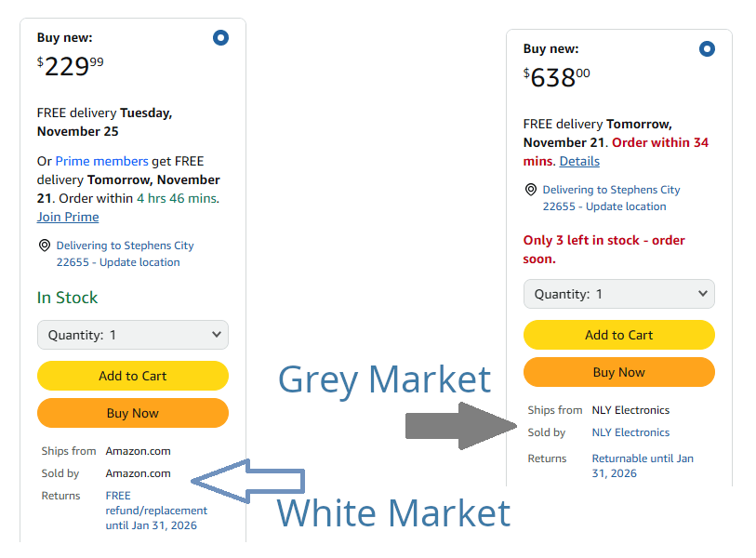Add the $638.00 item to cart
The width and height of the screenshot is (756, 558).
(619, 335)
